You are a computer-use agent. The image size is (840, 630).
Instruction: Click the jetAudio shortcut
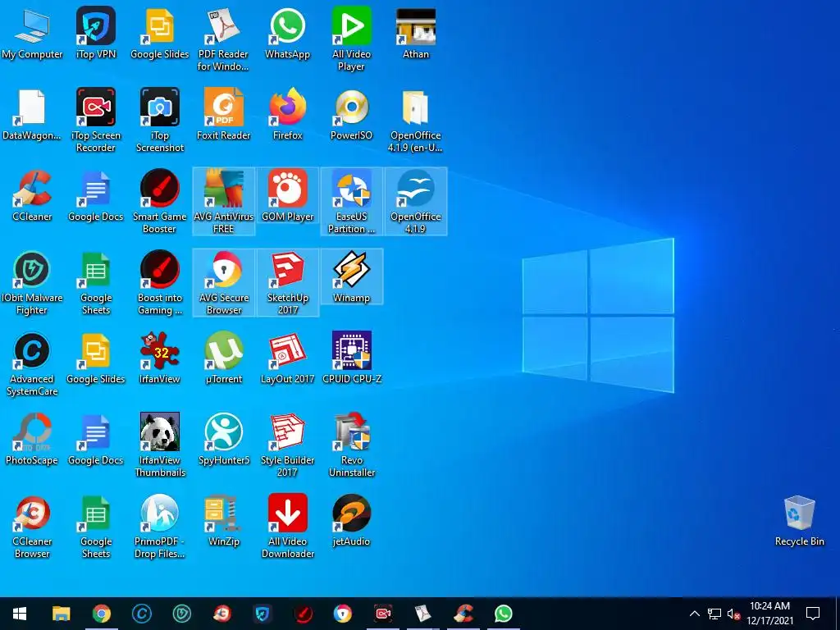click(x=351, y=521)
